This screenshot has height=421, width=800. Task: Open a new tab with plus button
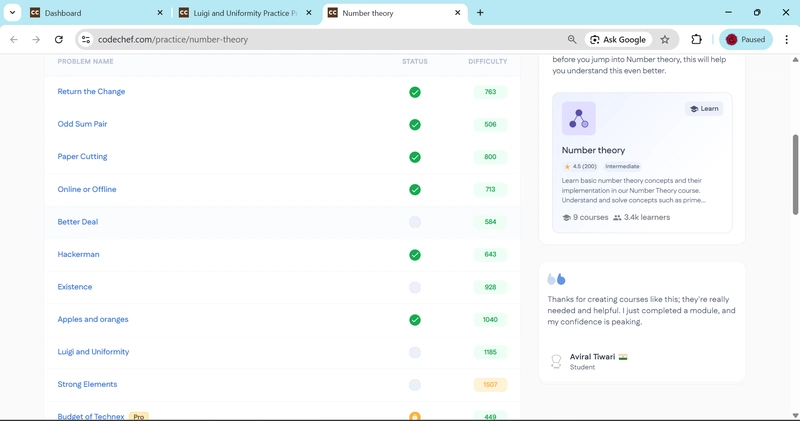pyautogui.click(x=480, y=13)
